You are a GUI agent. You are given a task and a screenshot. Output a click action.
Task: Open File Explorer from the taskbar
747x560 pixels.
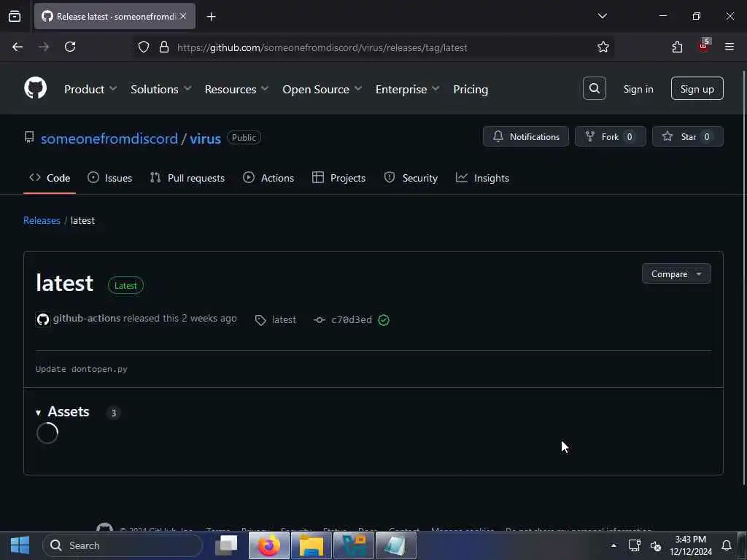[311, 545]
